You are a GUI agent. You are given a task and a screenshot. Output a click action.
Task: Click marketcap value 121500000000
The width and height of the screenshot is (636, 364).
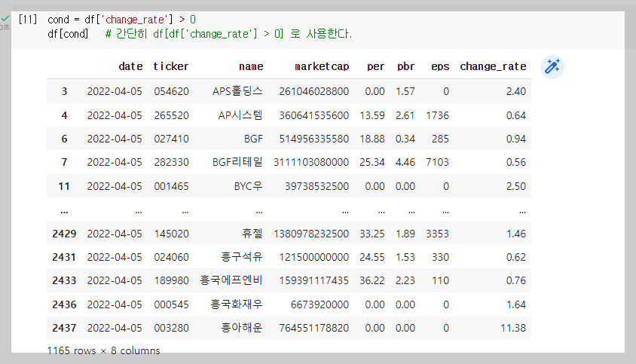tap(314, 257)
